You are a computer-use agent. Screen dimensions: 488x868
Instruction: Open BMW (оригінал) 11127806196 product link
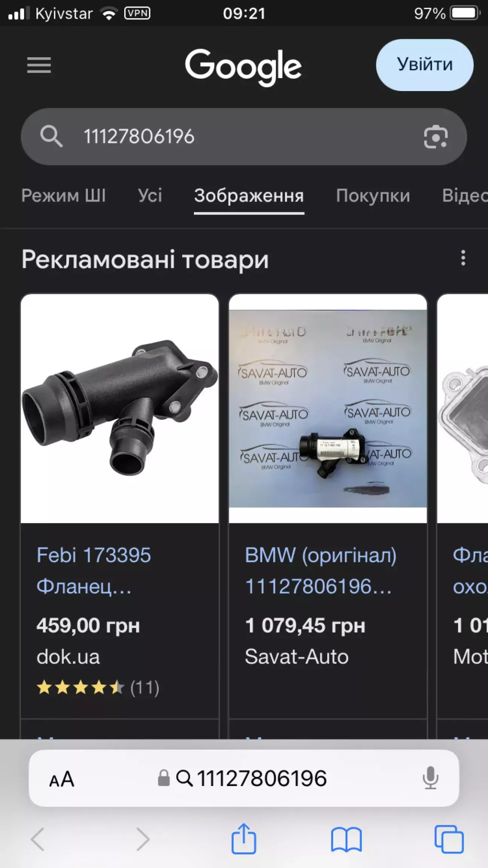[x=320, y=571]
